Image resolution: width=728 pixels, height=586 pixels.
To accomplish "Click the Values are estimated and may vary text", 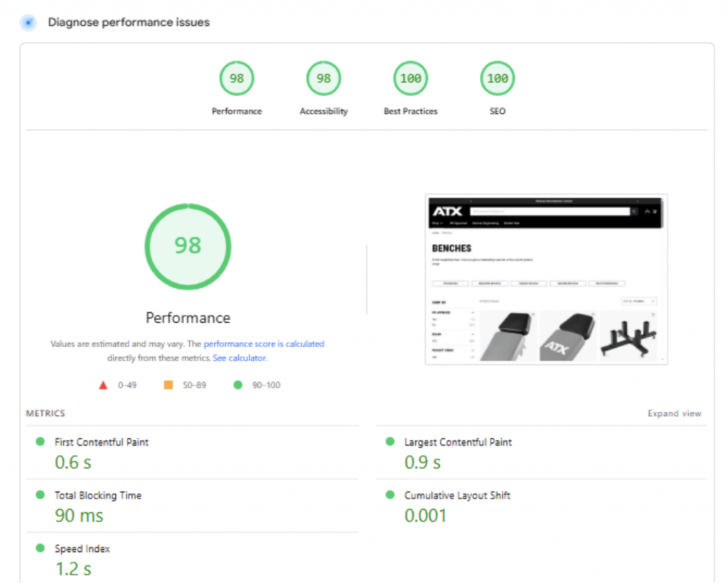I will coord(117,343).
